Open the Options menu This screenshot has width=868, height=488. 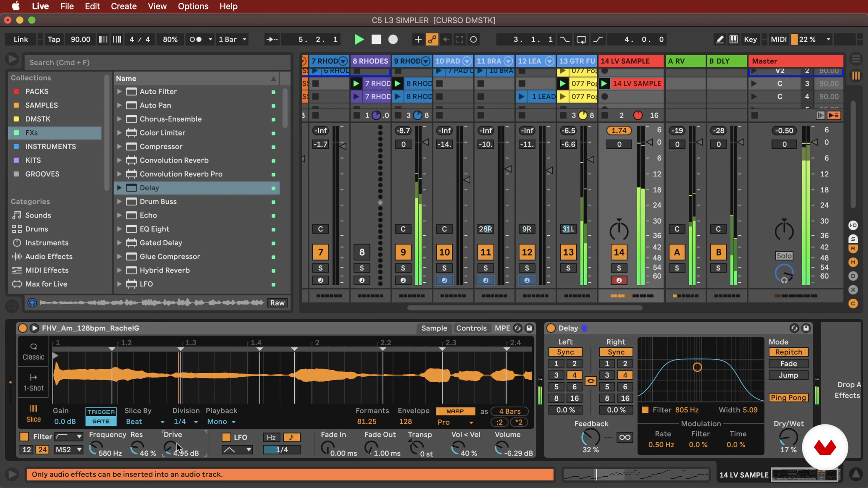click(x=193, y=6)
